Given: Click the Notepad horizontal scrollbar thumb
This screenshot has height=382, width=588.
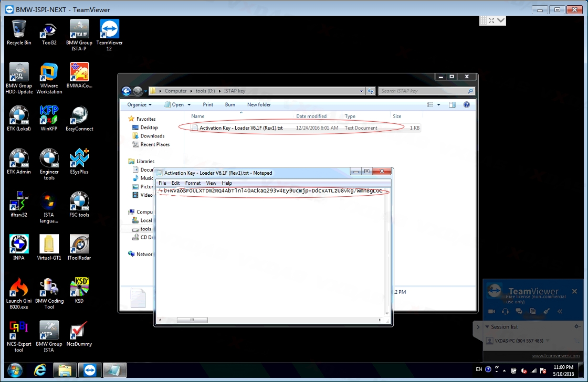Looking at the screenshot, I should coord(192,320).
